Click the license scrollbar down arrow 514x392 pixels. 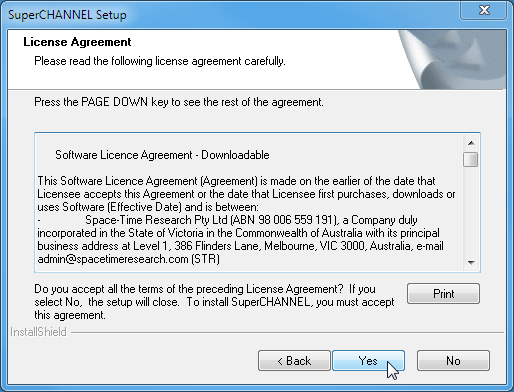(x=471, y=263)
